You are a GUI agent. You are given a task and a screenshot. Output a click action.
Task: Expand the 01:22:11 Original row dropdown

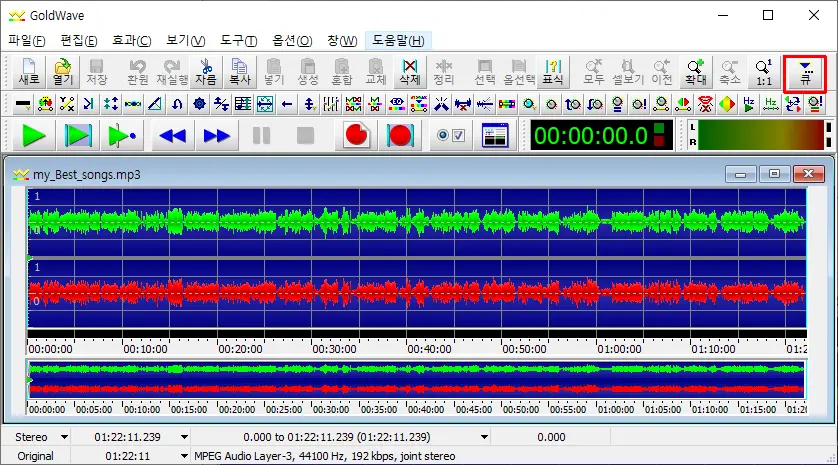point(184,456)
